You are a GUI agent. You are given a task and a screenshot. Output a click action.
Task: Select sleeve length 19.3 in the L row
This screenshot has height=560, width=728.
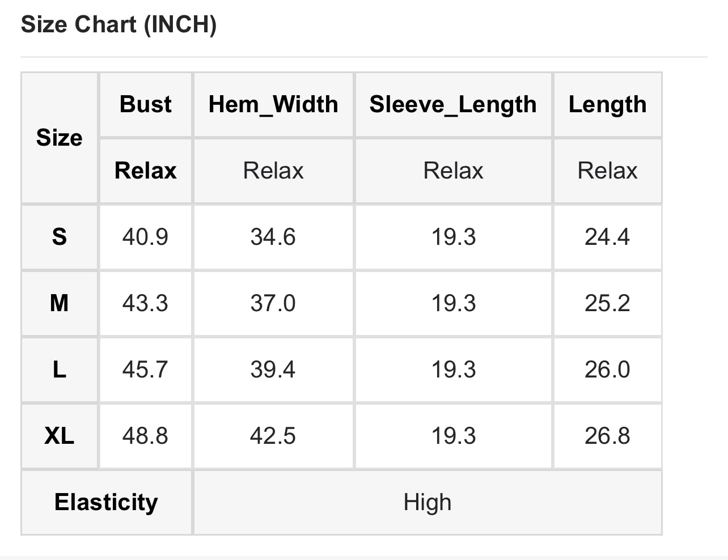click(x=453, y=370)
